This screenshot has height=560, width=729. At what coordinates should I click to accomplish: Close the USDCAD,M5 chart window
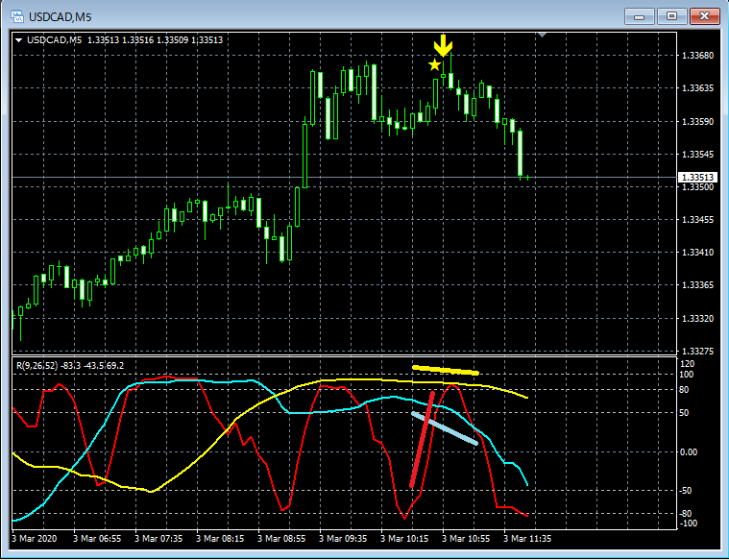coord(705,16)
